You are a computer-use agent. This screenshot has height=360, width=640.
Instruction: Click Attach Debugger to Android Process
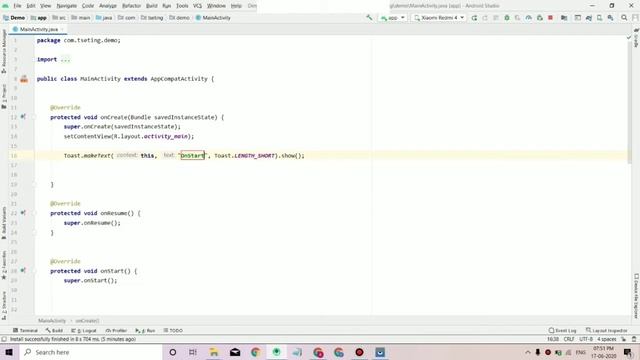point(540,18)
